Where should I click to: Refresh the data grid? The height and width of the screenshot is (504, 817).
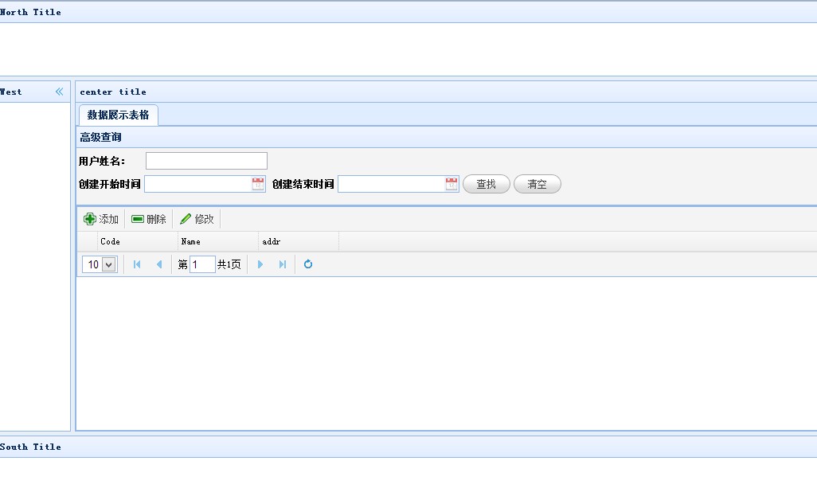click(x=308, y=264)
